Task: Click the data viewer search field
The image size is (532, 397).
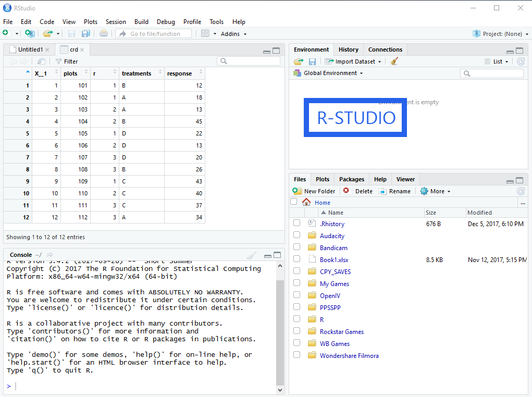Action: 249,61
